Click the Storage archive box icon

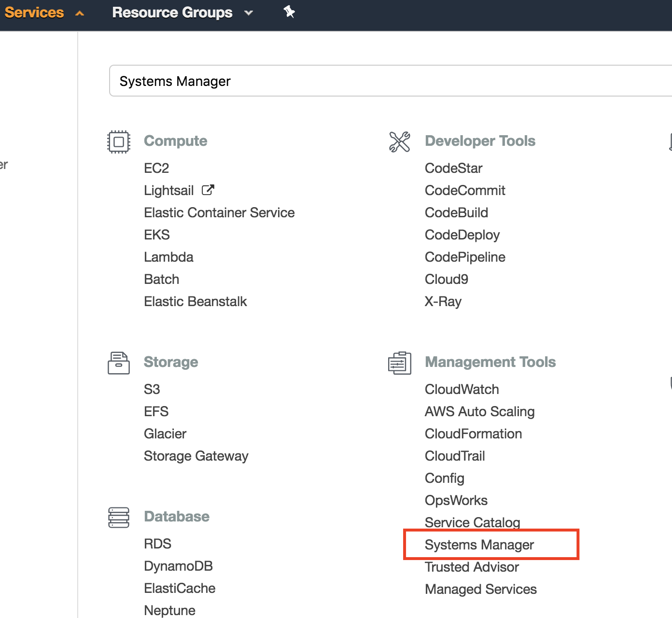(x=119, y=363)
